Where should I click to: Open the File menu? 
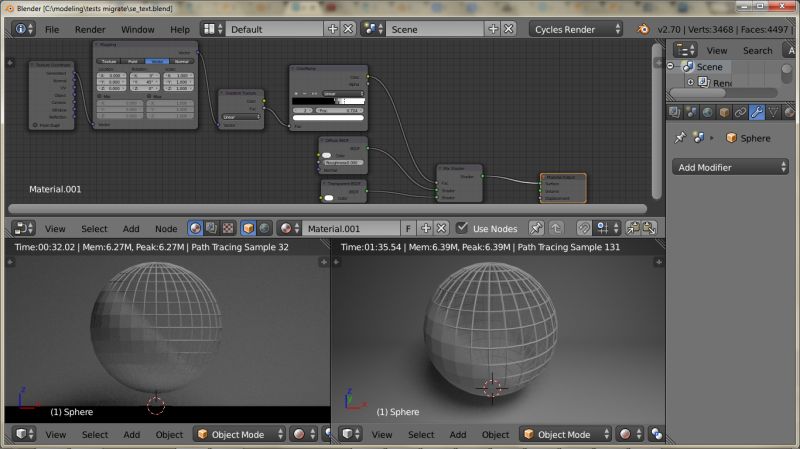click(x=52, y=30)
